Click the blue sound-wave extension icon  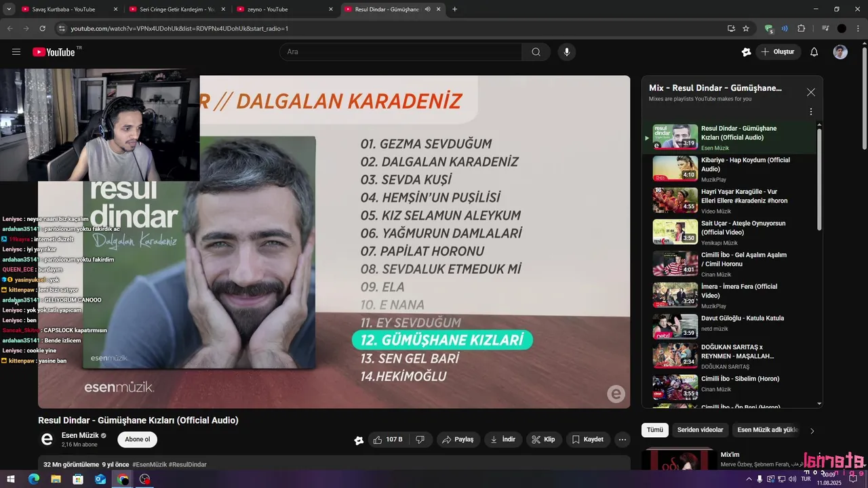coord(785,28)
